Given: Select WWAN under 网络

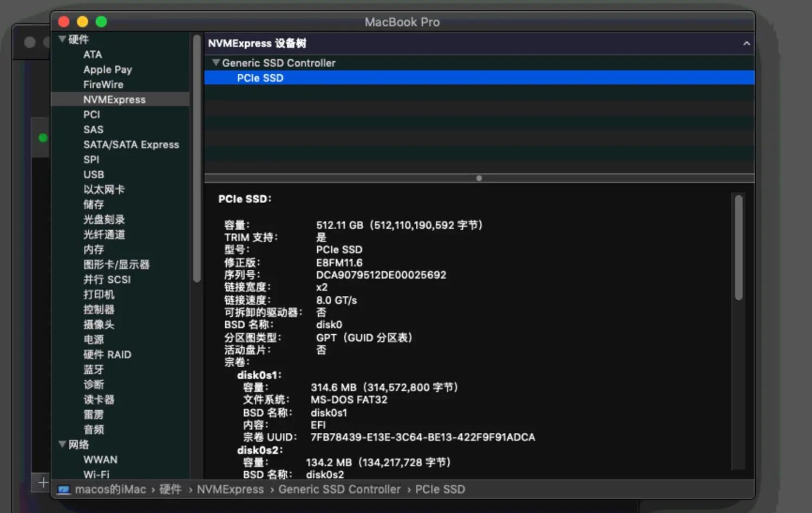Looking at the screenshot, I should (100, 460).
